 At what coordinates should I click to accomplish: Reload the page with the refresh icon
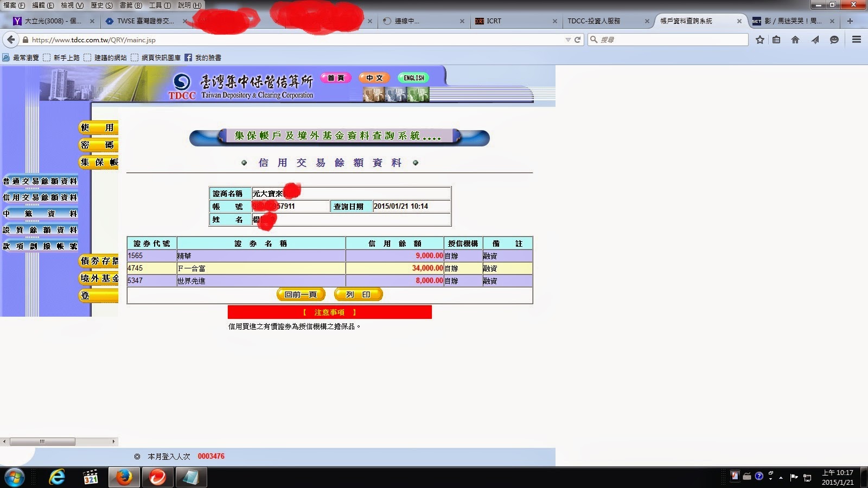(x=578, y=40)
